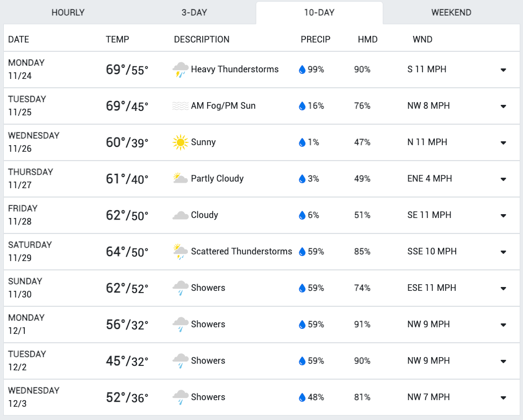Viewport: 523px width, 420px height.
Task: Click the Heavy Thunderstorms weather icon
Action: pyautogui.click(x=181, y=70)
